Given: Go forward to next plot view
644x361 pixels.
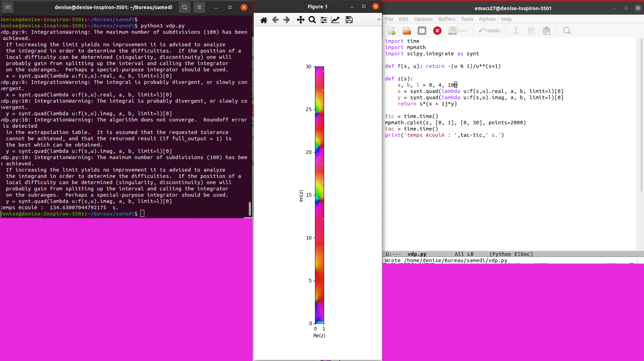Looking at the screenshot, I should pos(286,20).
